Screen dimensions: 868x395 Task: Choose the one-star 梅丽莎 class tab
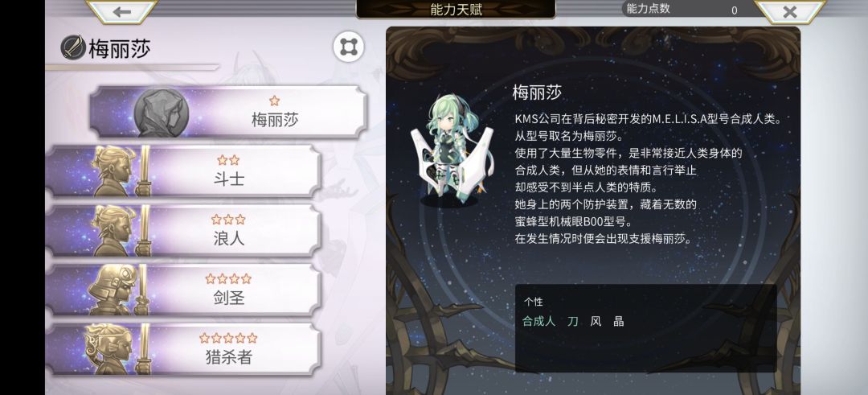228,112
